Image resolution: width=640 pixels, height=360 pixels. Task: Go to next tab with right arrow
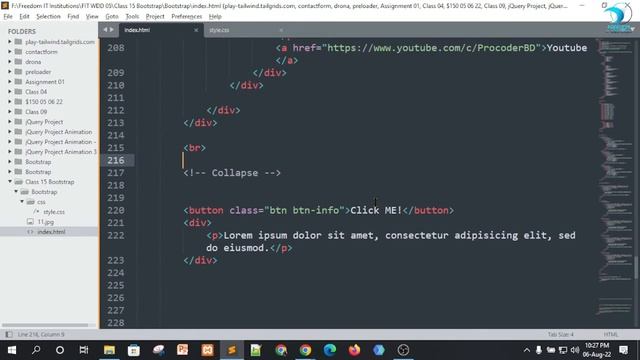coord(112,30)
